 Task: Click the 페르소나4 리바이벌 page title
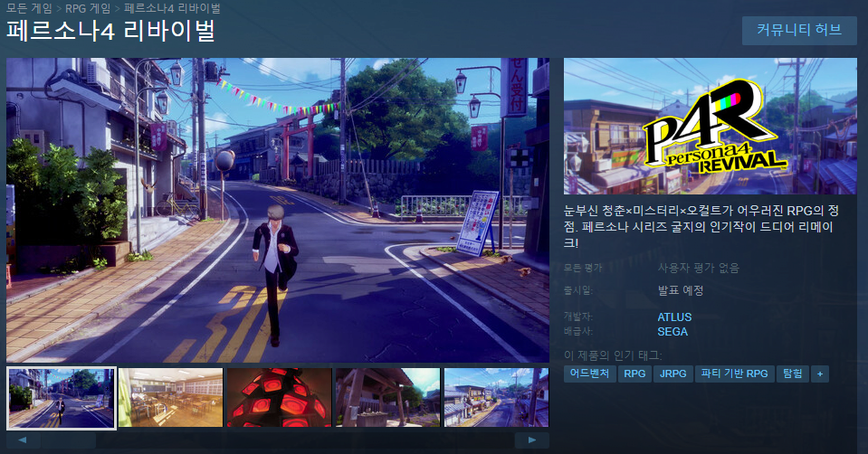pyautogui.click(x=110, y=31)
